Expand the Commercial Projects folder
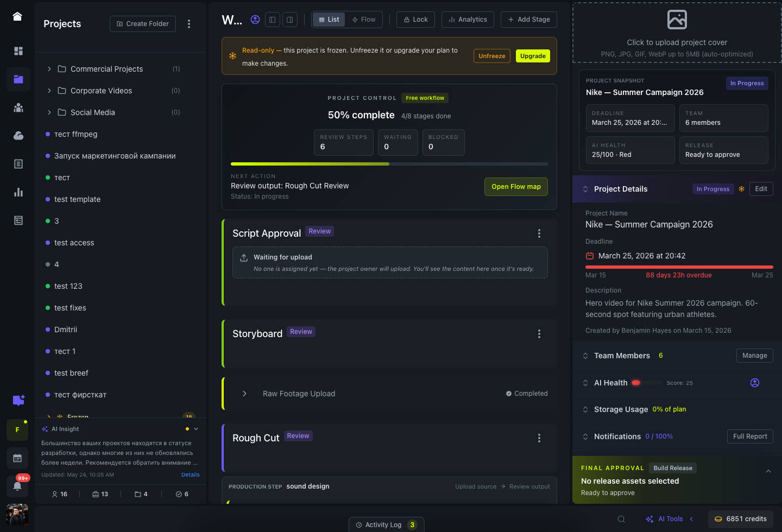Viewport: 782px width, 532px height. (x=49, y=69)
